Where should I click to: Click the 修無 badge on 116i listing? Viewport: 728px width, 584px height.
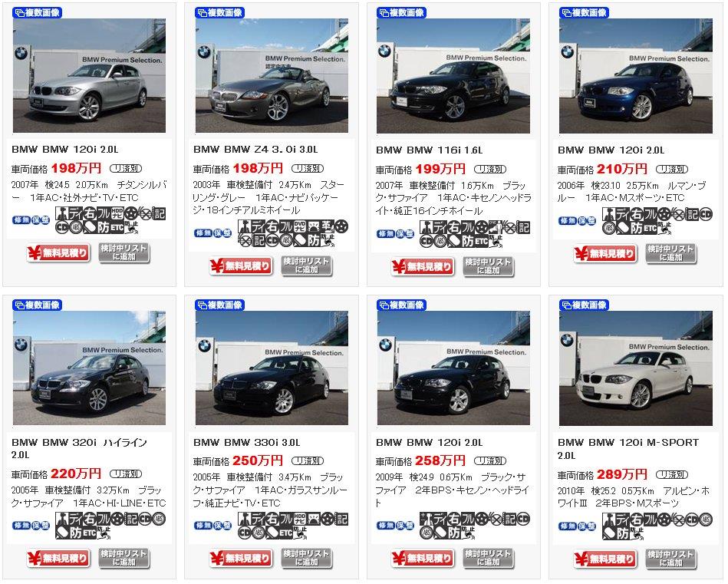(385, 234)
